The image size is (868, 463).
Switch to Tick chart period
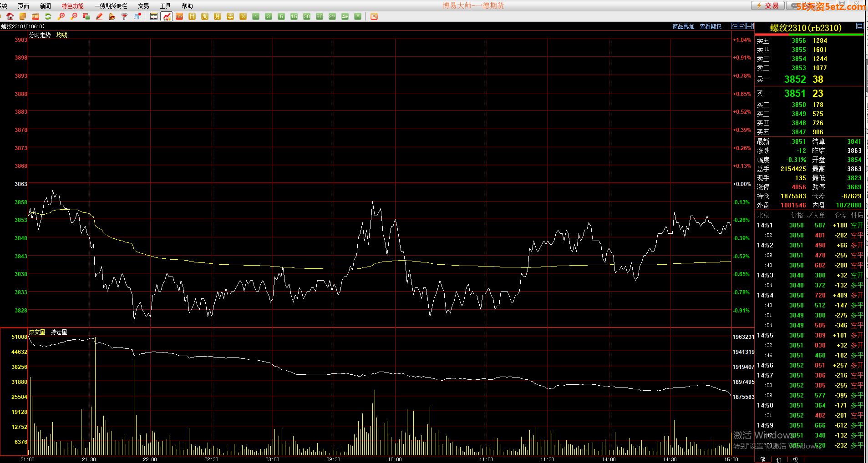point(179,16)
